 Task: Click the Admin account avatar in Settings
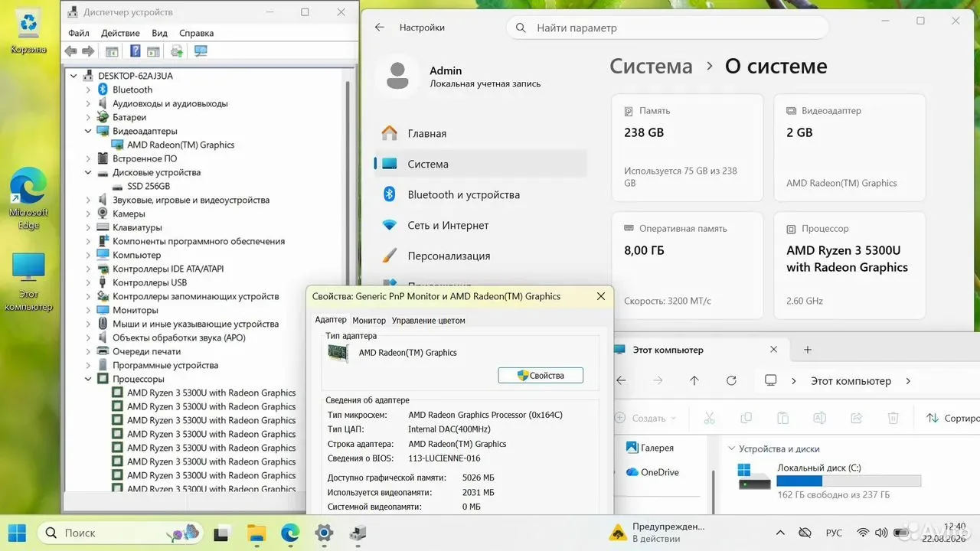pos(397,76)
